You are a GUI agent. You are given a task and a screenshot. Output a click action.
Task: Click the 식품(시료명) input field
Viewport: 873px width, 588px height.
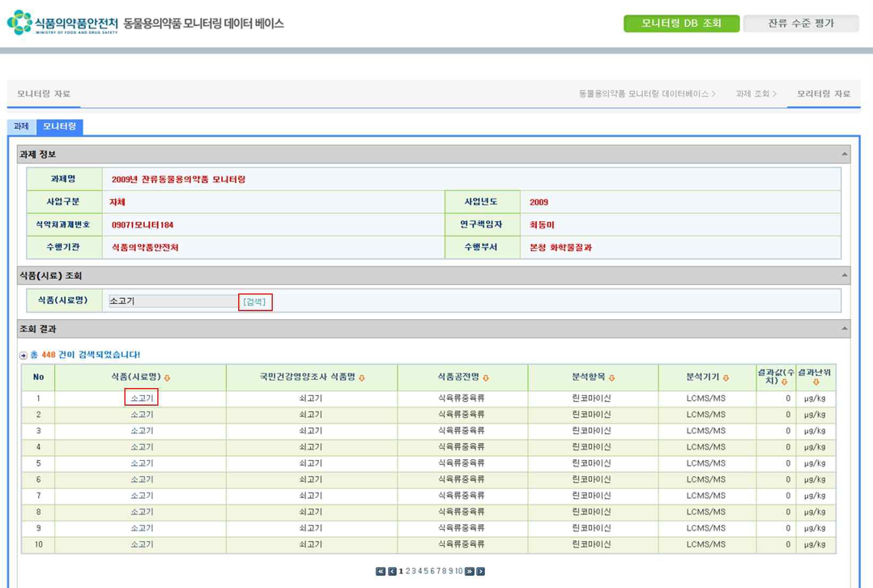pos(173,301)
